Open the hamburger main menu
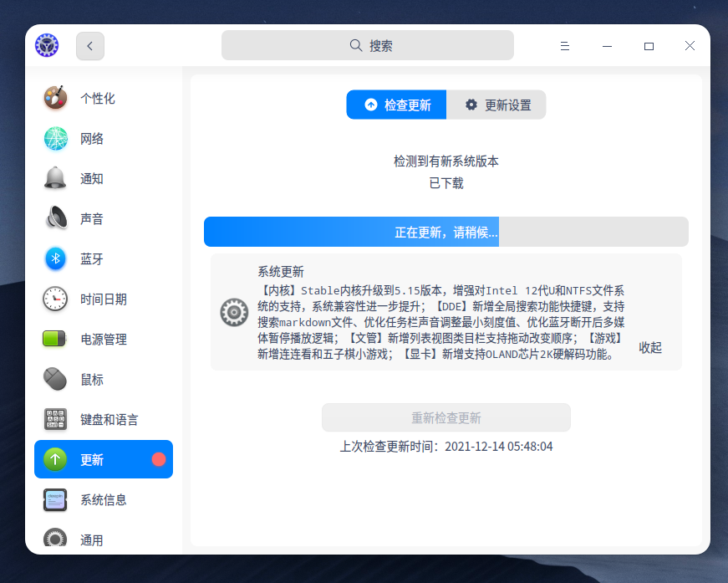Viewport: 728px width, 583px height. 564,45
